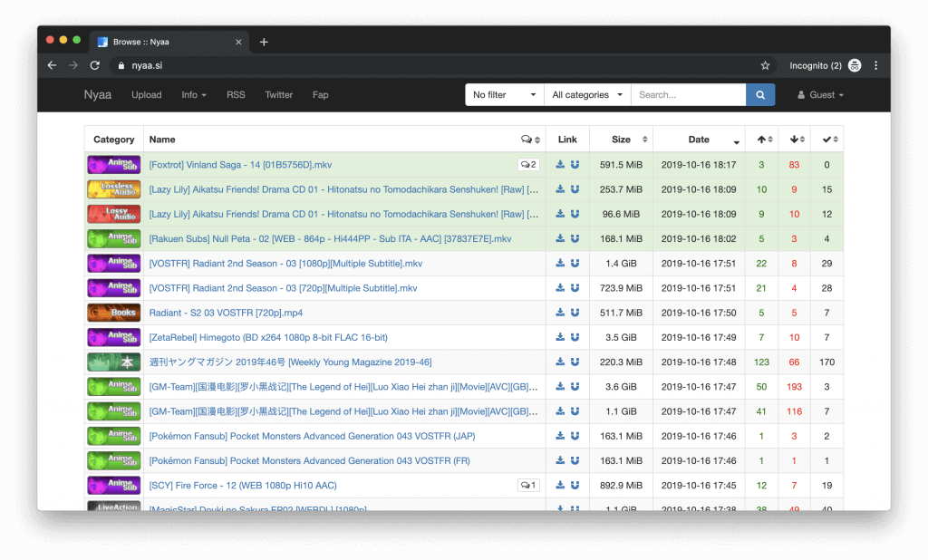Download torrent for 253.7 MiB Aikatsu Friends row
This screenshot has width=928, height=560.
click(560, 189)
